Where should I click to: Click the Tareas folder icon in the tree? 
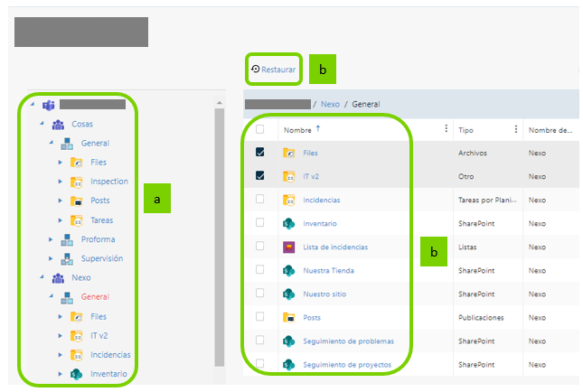[77, 220]
